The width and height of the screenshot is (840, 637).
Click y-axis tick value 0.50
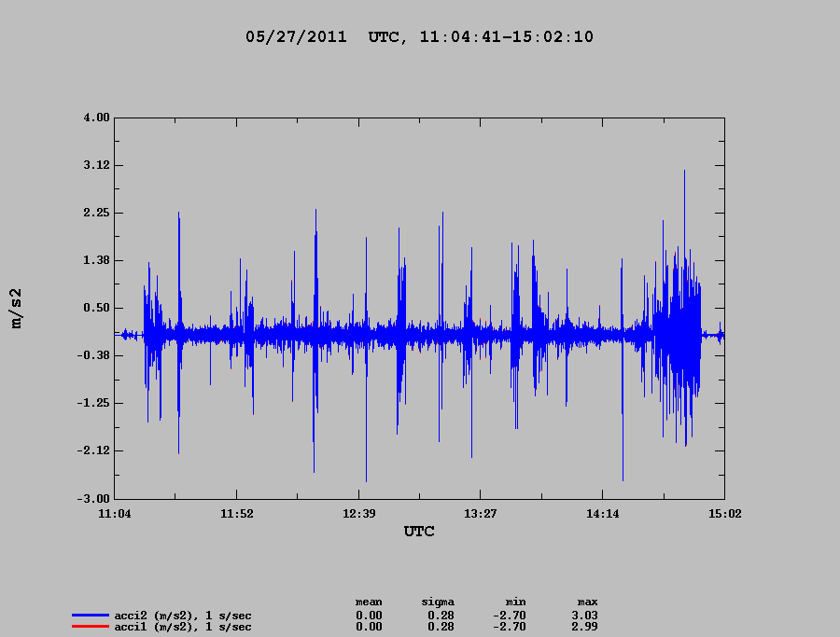[x=96, y=308]
